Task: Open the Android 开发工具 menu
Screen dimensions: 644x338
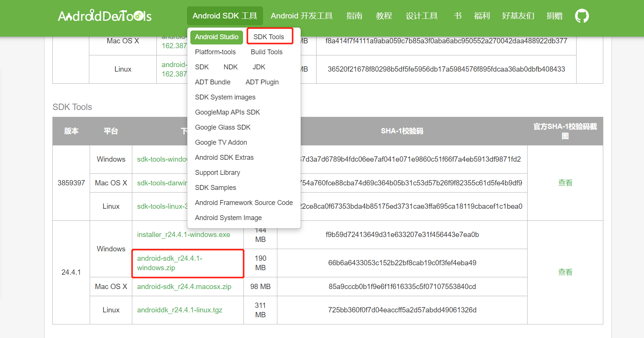Action: coord(301,16)
